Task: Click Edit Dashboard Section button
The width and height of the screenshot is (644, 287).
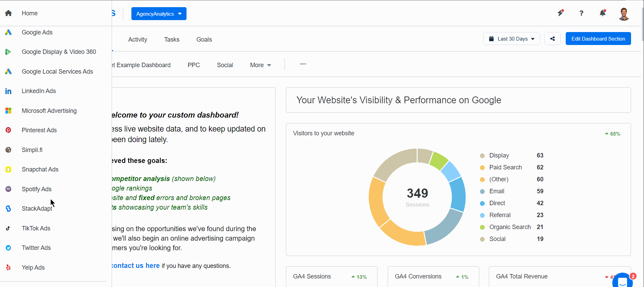Action: [x=598, y=39]
